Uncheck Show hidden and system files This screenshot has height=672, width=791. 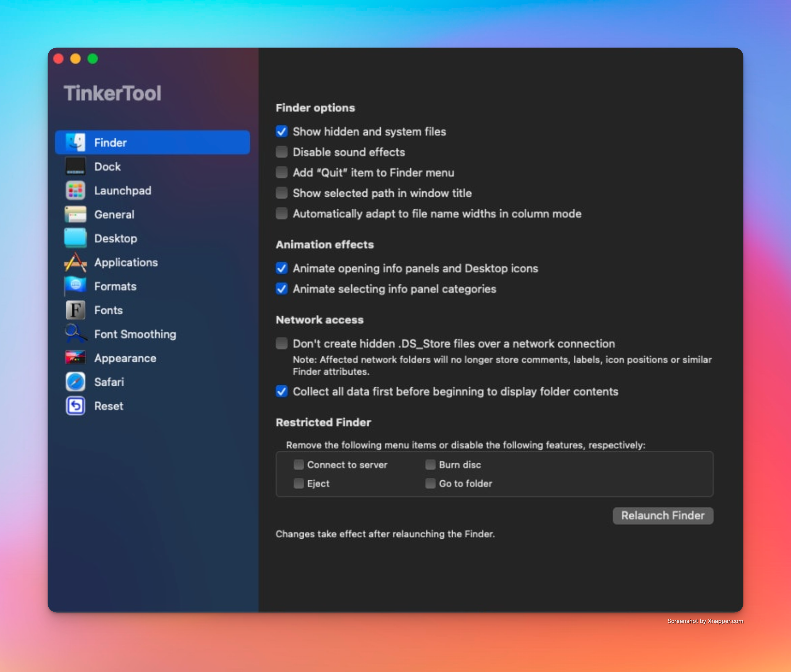coord(282,131)
